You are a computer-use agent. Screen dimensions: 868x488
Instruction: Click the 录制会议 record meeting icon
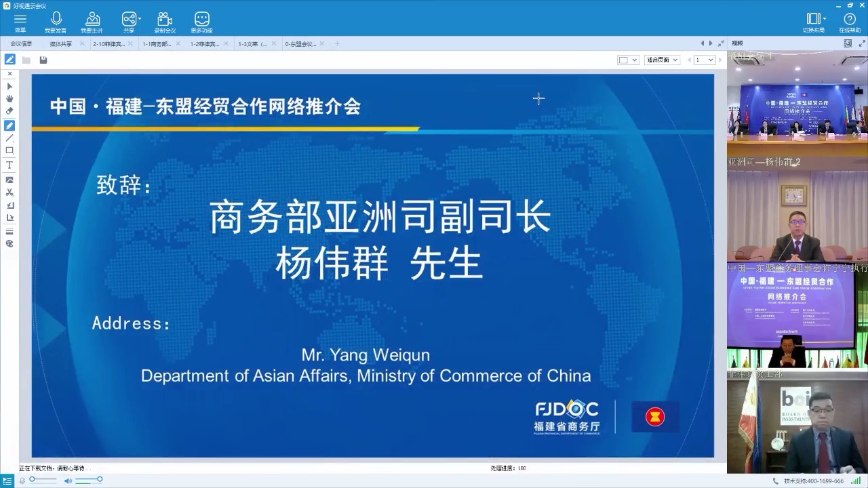point(164,22)
